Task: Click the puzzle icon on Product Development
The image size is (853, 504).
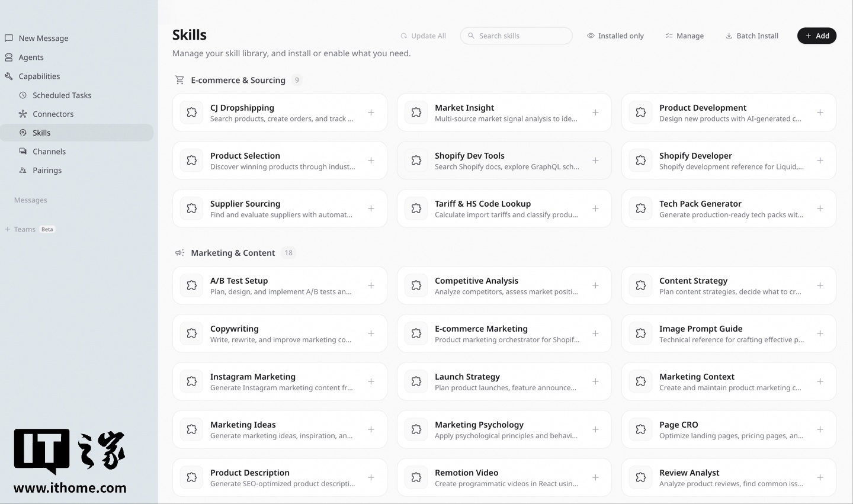Action: tap(641, 113)
